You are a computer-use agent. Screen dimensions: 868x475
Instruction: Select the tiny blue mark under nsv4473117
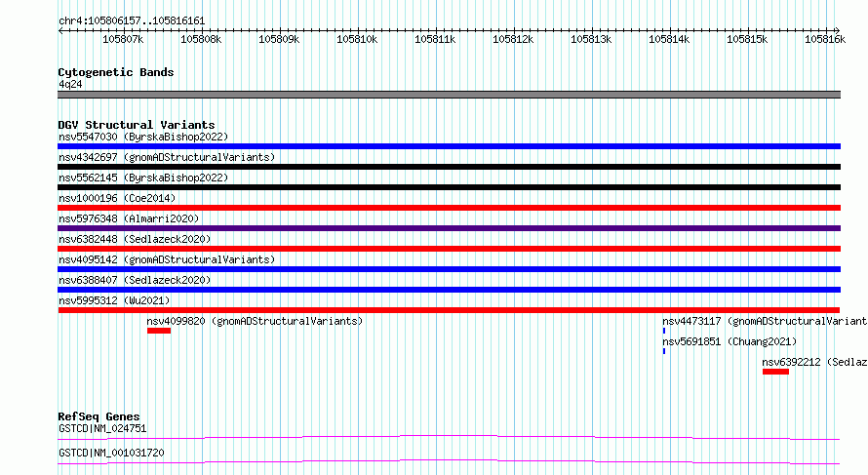(664, 331)
